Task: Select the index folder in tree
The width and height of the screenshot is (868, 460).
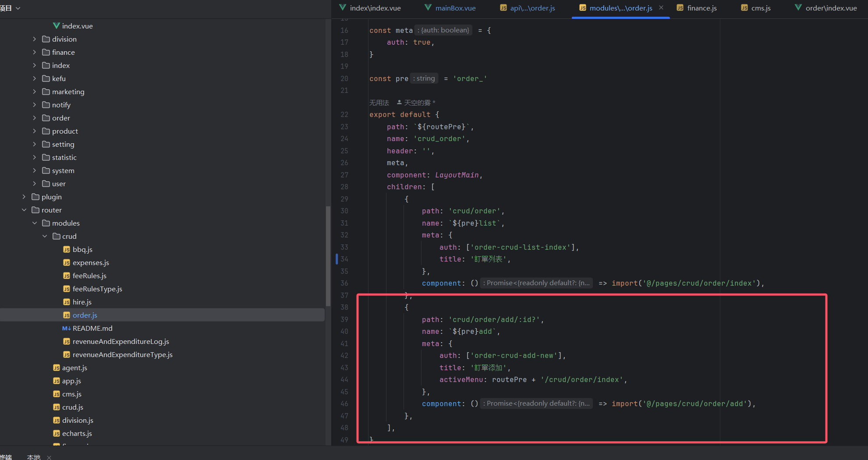Action: coord(162,65)
